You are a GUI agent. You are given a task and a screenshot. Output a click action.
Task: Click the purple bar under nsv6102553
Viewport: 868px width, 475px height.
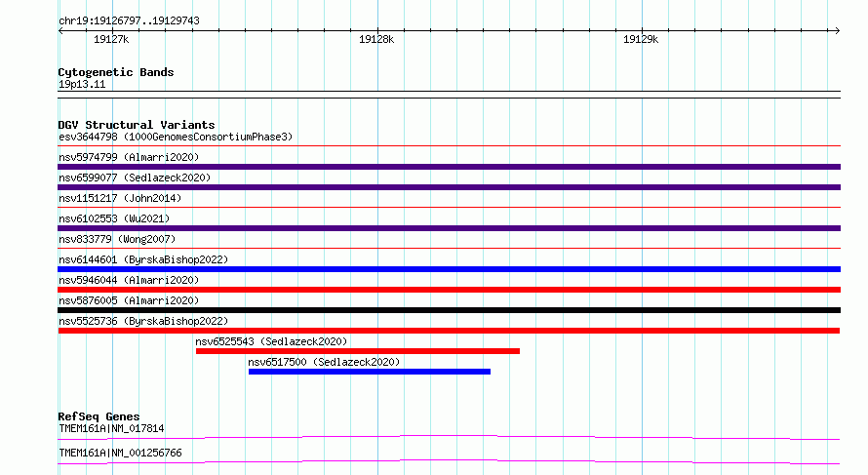(x=449, y=228)
